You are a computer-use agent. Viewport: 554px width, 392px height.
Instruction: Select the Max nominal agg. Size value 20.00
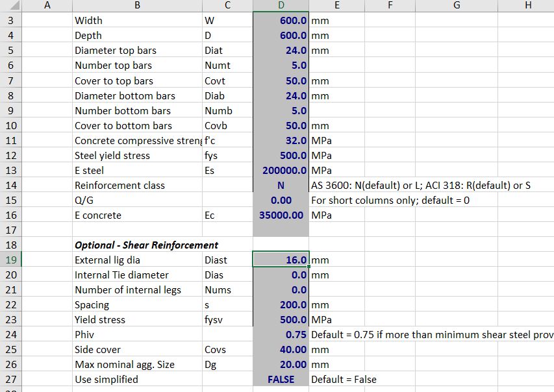(x=281, y=365)
